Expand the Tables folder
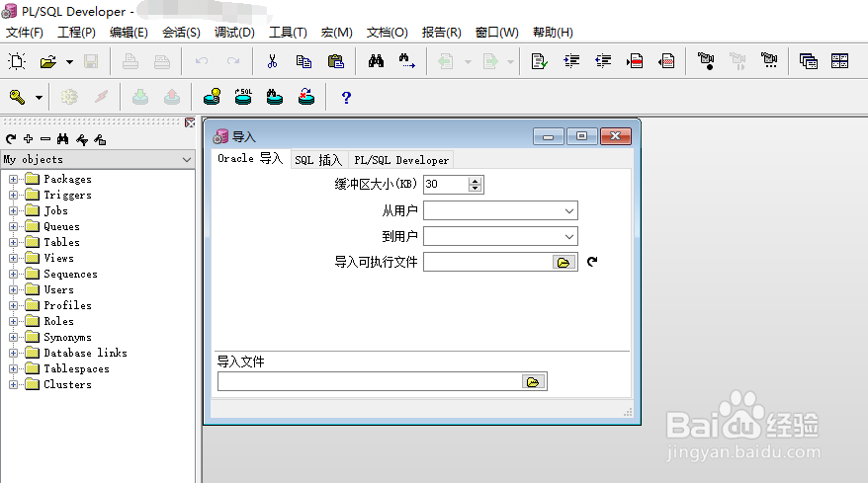This screenshot has width=868, height=483. (13, 242)
